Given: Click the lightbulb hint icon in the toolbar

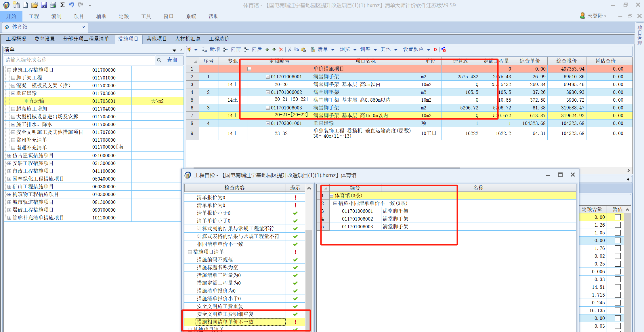Looking at the screenshot, I should [190, 50].
